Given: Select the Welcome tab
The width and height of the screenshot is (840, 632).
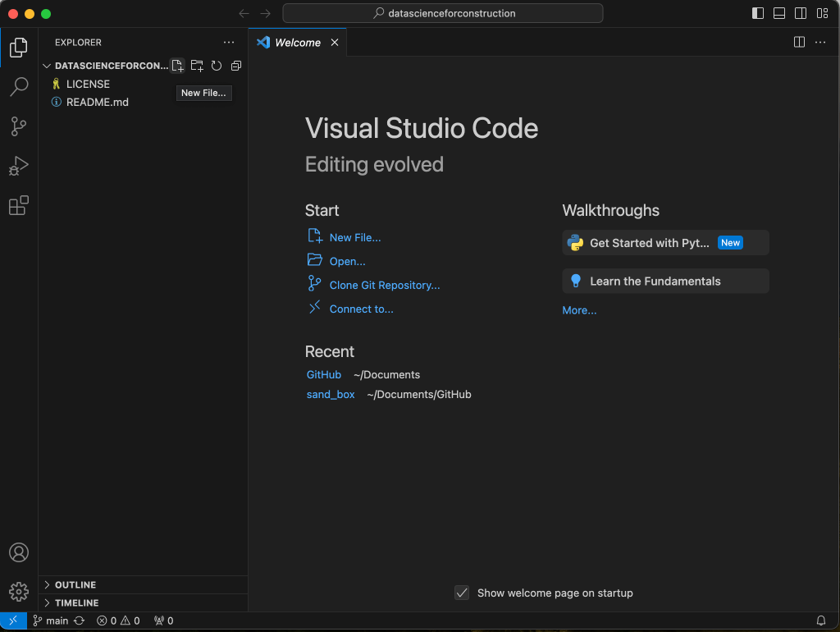Looking at the screenshot, I should coord(297,43).
